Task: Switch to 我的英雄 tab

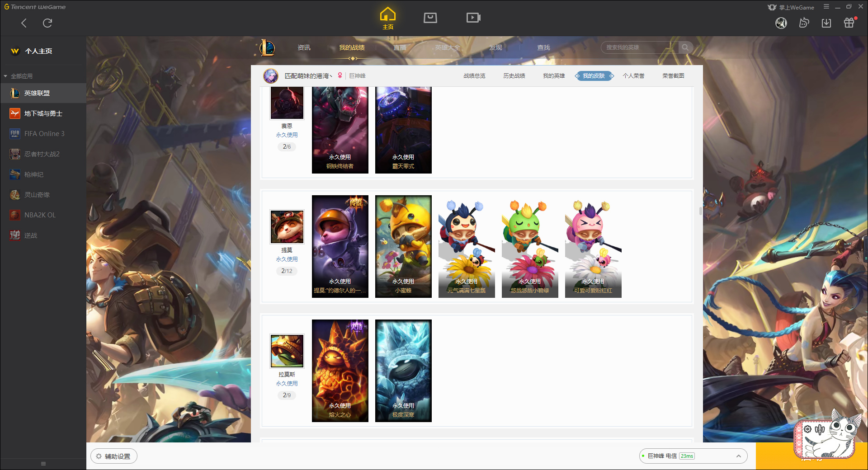Action: point(554,76)
